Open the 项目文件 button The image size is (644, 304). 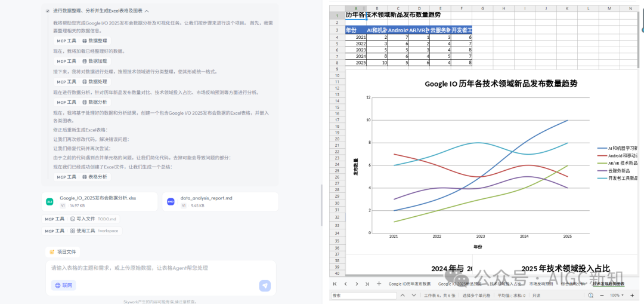click(x=63, y=252)
